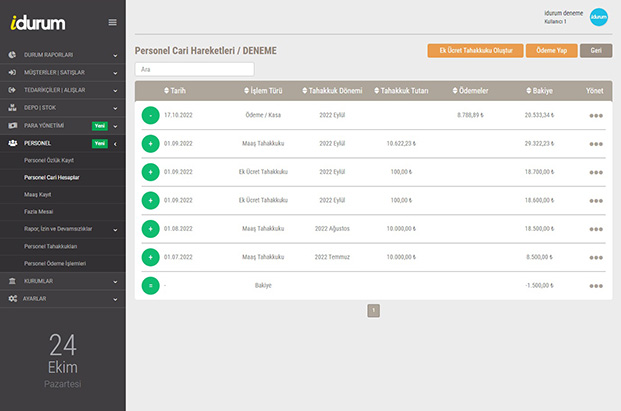Click the Durum Raporları pie chart icon
Screen dimensions: 621x411
12,55
